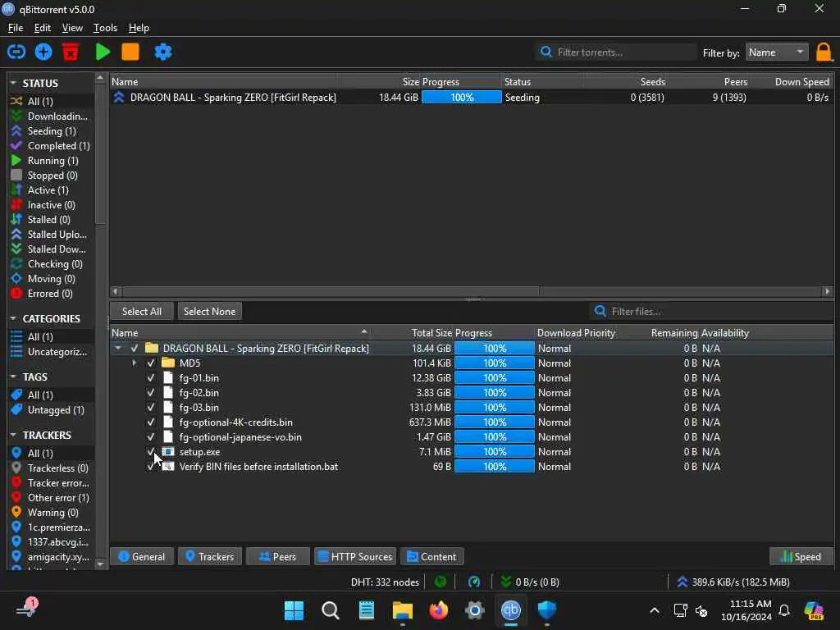840x630 pixels.
Task: Select Seeding (1) status filter
Action: [52, 130]
